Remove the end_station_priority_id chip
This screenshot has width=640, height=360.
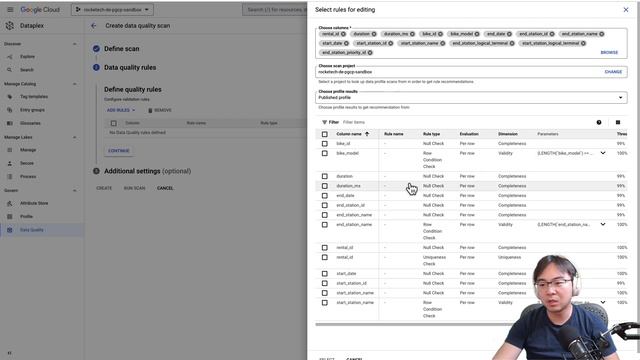click(x=370, y=53)
